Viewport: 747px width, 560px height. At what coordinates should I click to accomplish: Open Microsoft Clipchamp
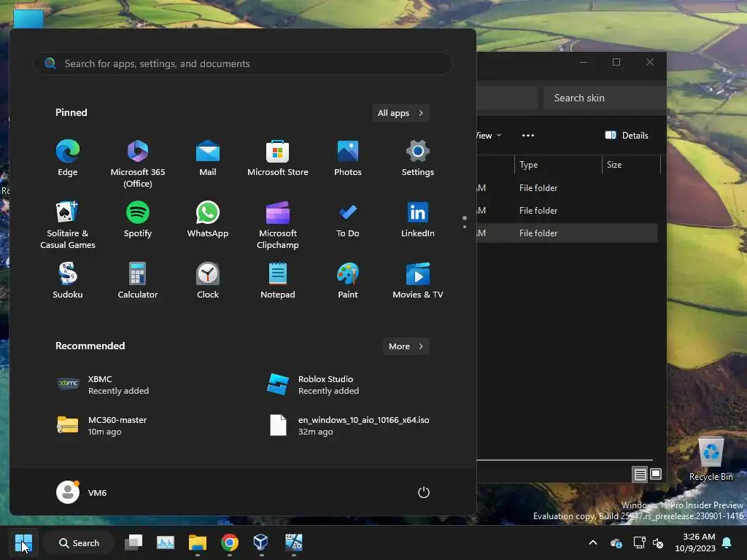[x=278, y=225]
